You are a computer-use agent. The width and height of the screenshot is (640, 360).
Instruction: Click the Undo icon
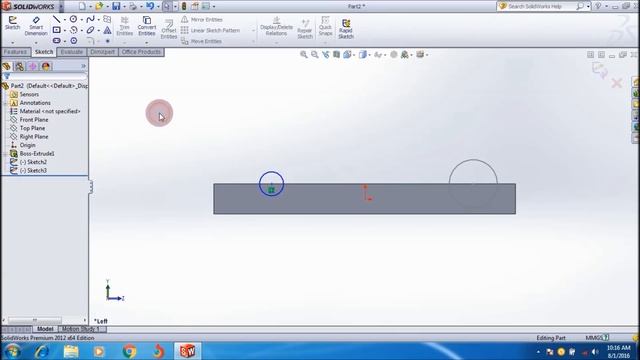tap(150, 6)
